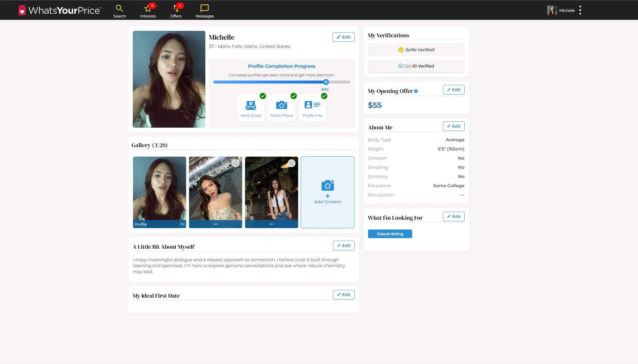Screen dimensions: 638x364
Task: Open the Messages chat bubble icon
Action: coord(204,8)
